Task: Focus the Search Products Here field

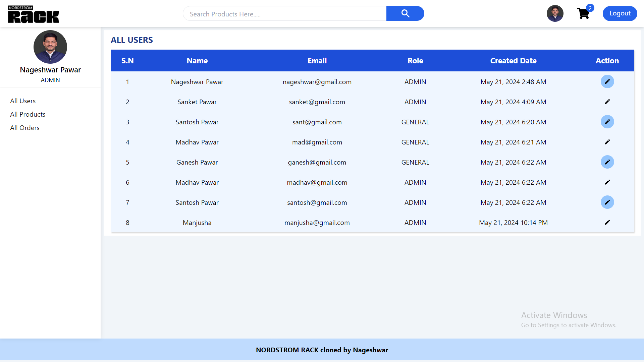Action: pos(285,14)
